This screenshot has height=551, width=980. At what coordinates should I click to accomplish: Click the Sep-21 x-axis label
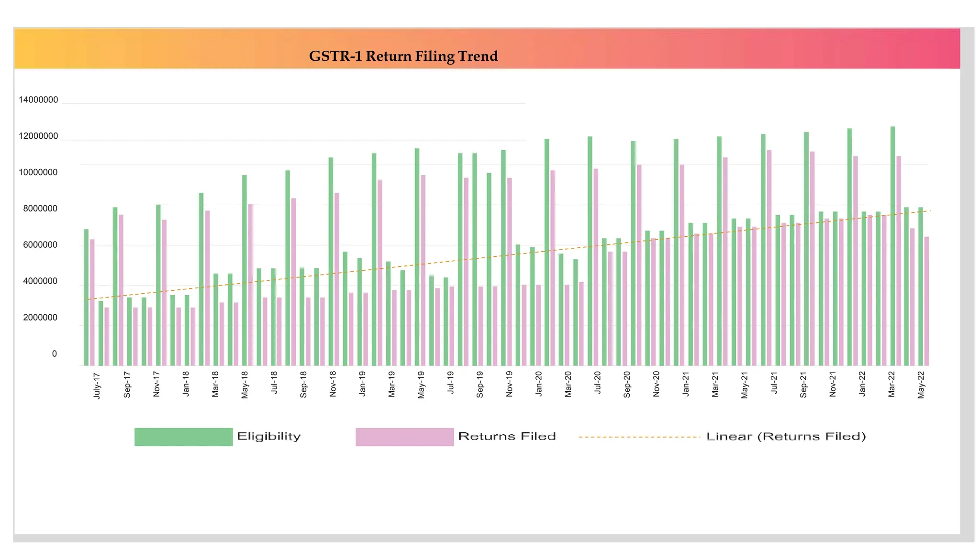803,384
